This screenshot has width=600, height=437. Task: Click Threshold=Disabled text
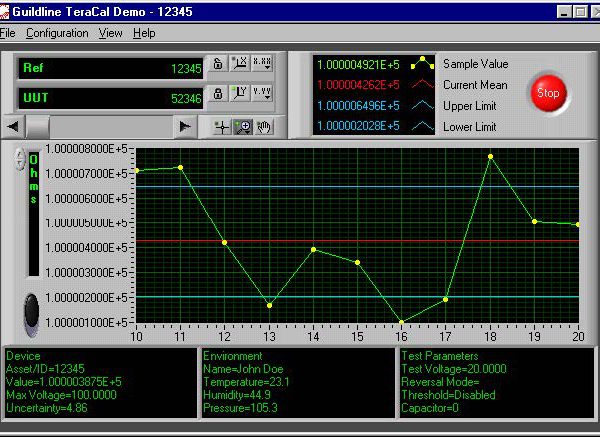(448, 395)
